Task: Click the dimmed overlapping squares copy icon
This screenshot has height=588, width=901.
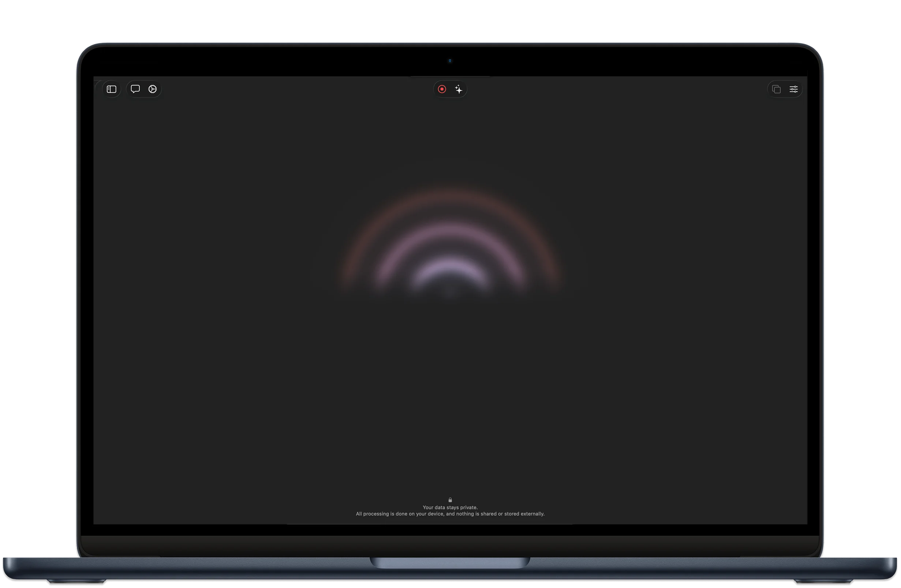Action: click(776, 89)
